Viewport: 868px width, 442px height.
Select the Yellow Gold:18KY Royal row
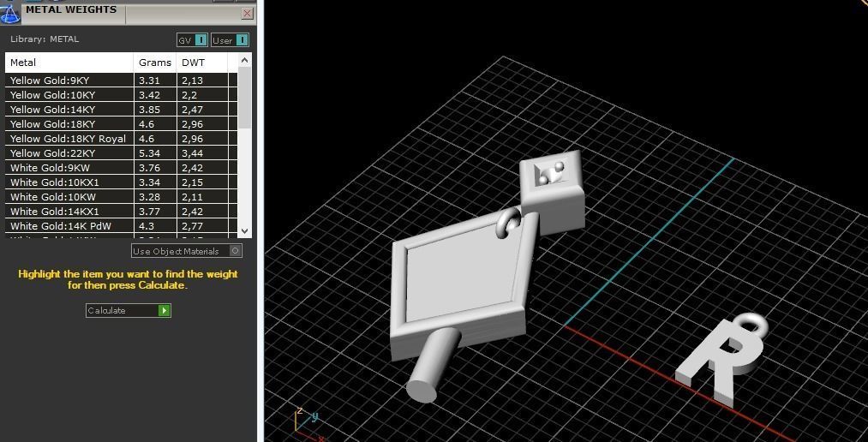point(121,138)
